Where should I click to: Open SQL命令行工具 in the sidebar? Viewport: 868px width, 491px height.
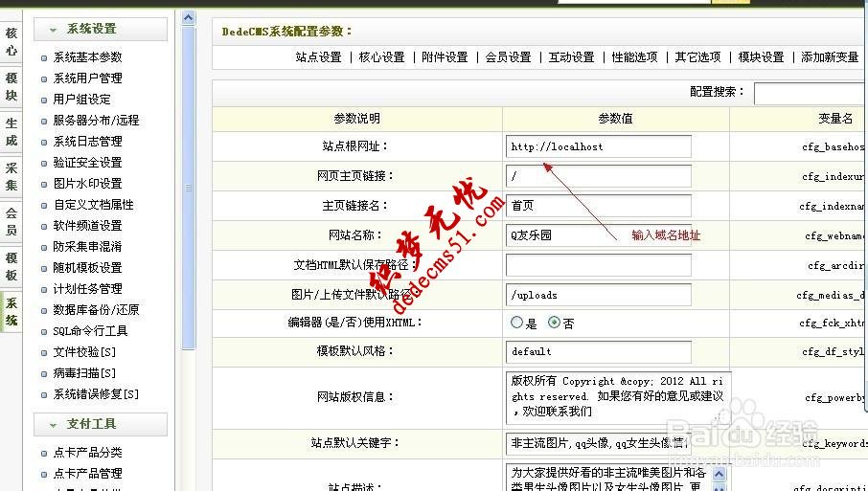90,331
